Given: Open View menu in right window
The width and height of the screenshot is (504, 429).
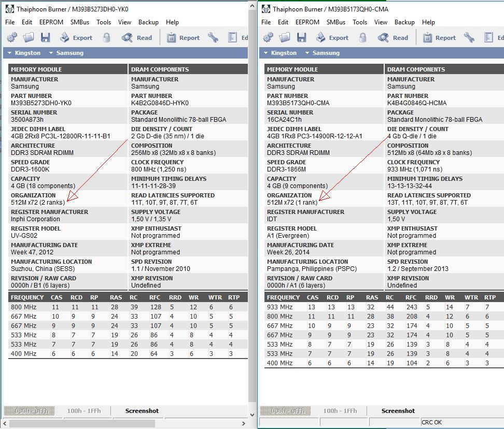Looking at the screenshot, I should (381, 22).
